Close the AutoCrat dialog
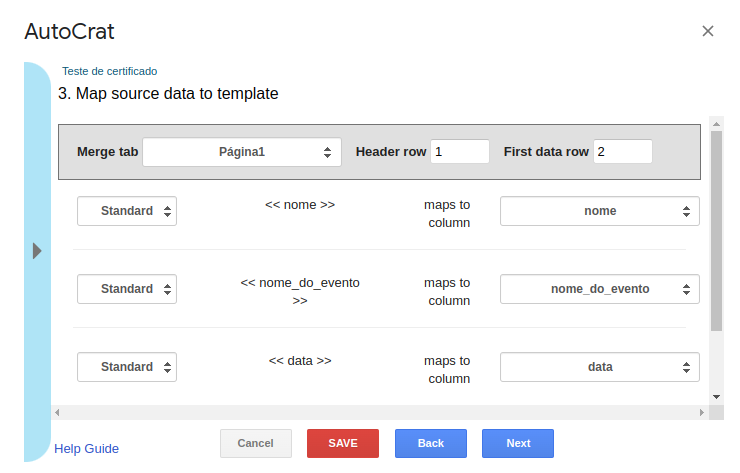 (x=708, y=31)
